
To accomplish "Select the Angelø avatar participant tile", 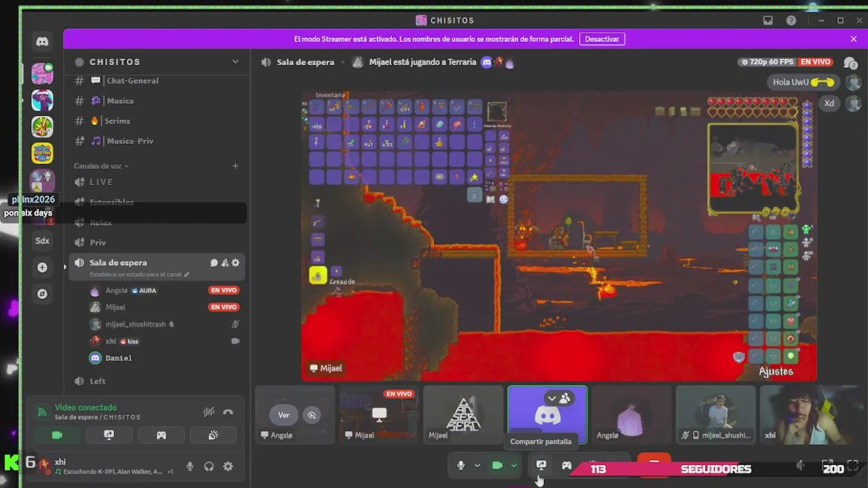I will (x=631, y=414).
